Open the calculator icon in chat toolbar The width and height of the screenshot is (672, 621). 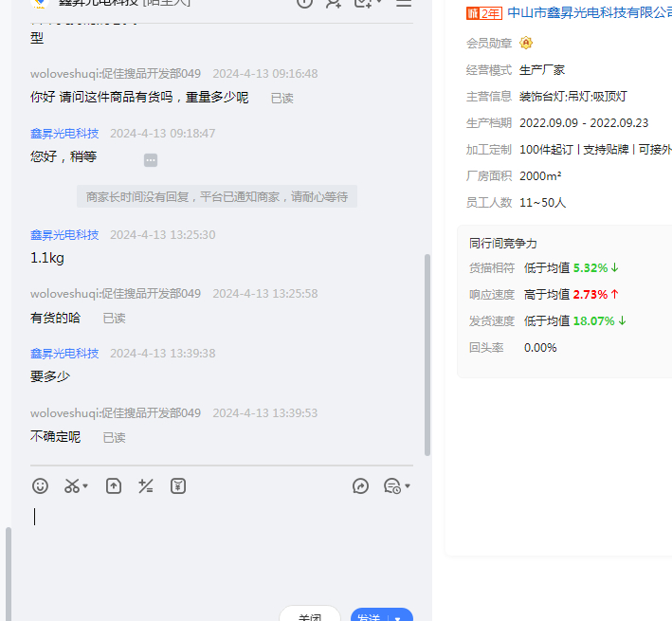tap(146, 486)
